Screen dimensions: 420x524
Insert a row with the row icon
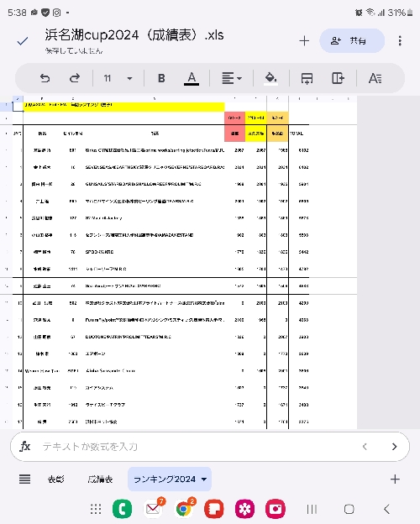point(307,79)
